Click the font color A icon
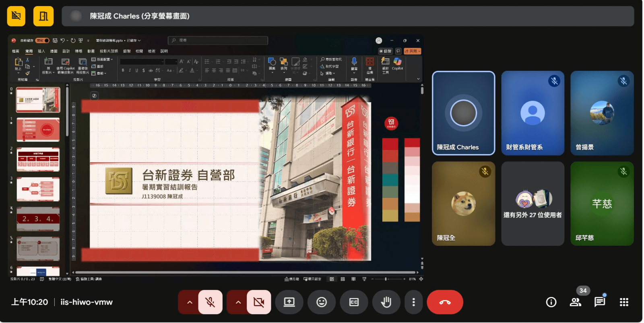 [192, 70]
